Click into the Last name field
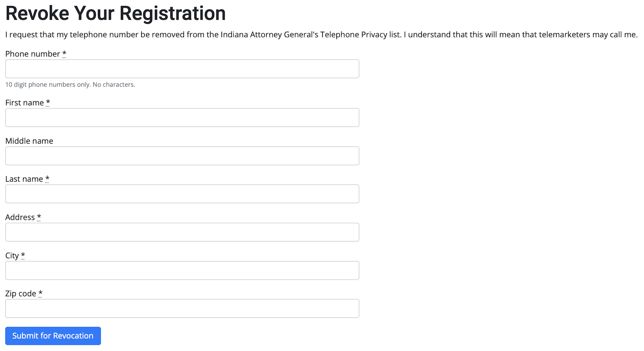644x351 pixels. tap(182, 194)
